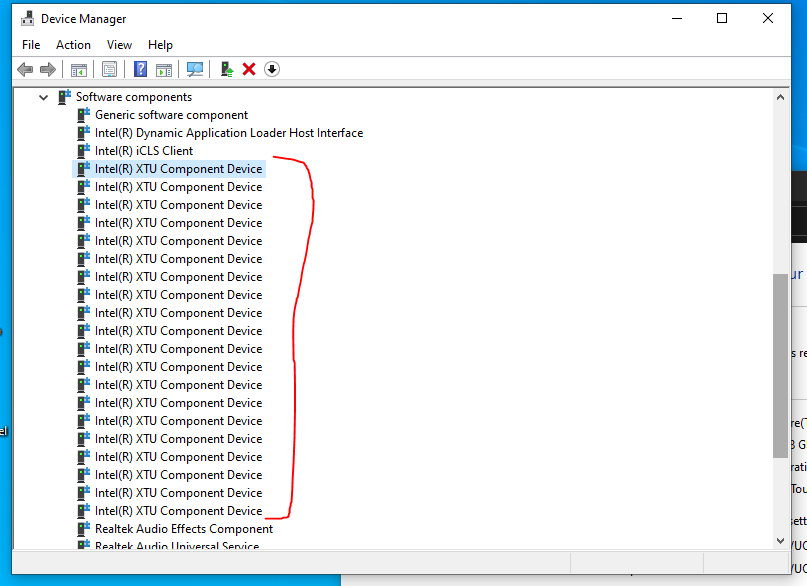Click icon beside Realtek Audio Effects Component
Screen dimensions: 807x586
coord(83,529)
